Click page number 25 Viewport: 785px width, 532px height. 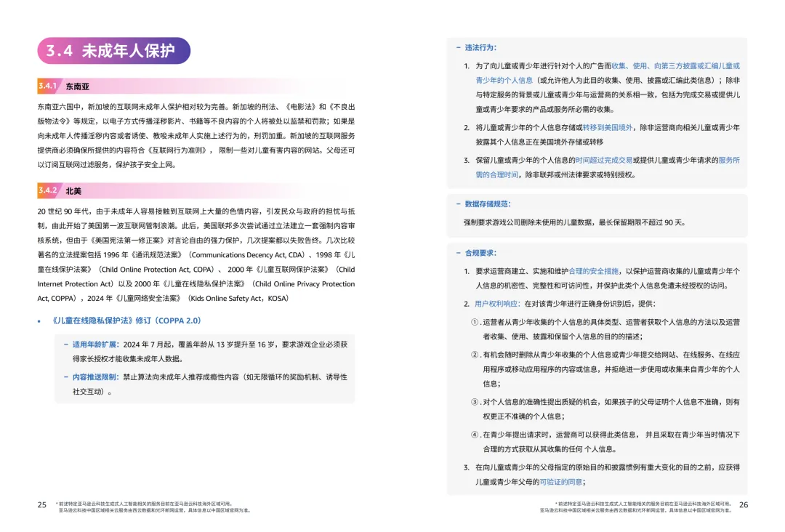pyautogui.click(x=42, y=505)
